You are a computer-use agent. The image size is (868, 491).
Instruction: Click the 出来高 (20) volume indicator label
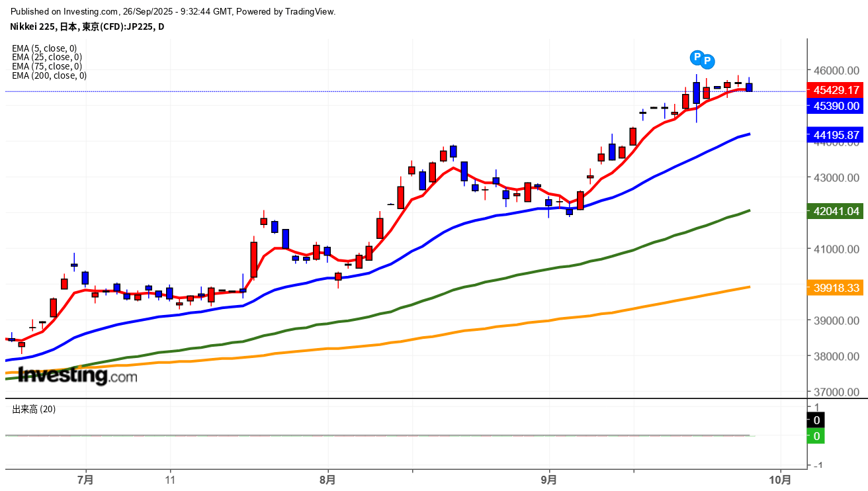pyautogui.click(x=34, y=409)
